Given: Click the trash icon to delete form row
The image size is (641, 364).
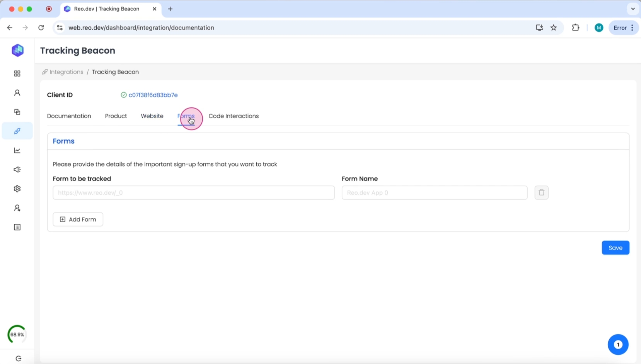Looking at the screenshot, I should [541, 192].
